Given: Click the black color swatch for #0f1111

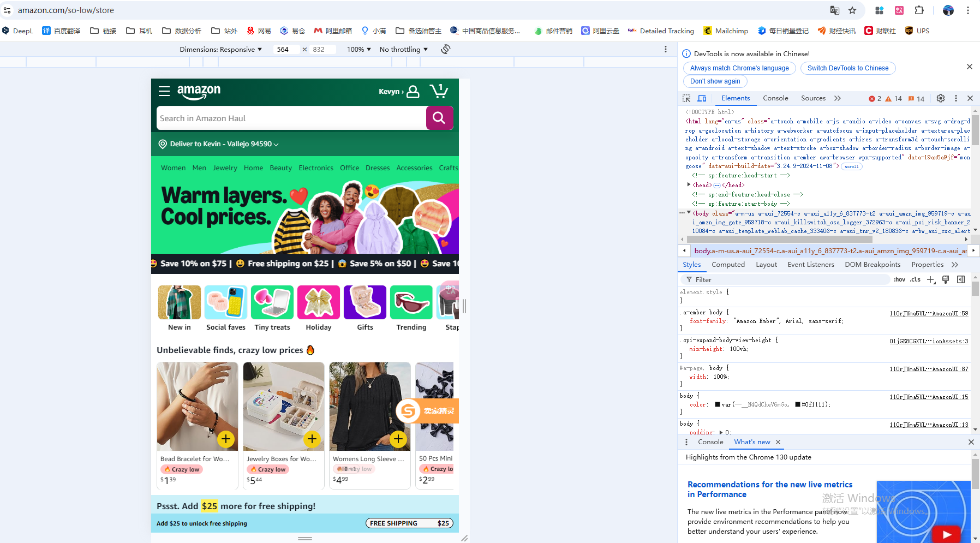Looking at the screenshot, I should pos(798,404).
